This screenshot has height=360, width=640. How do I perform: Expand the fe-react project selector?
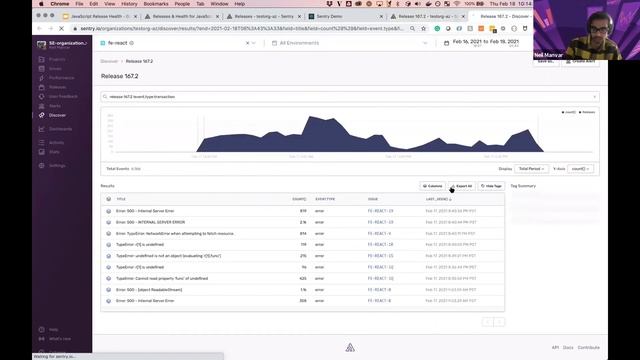click(x=254, y=43)
